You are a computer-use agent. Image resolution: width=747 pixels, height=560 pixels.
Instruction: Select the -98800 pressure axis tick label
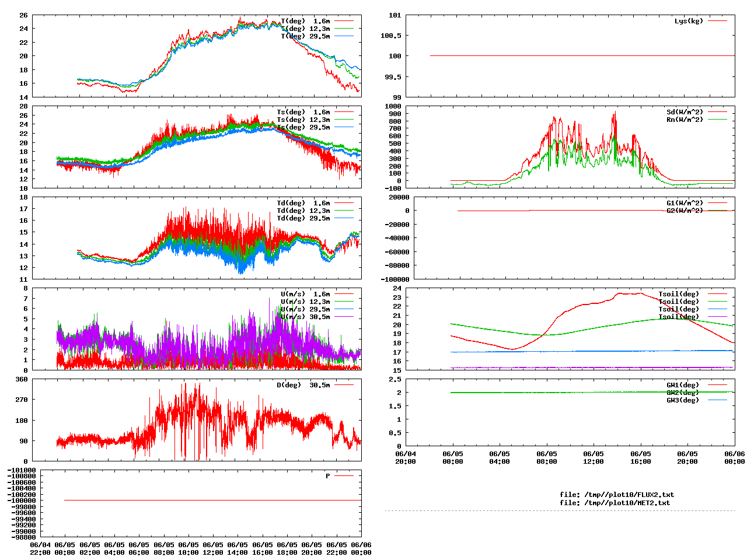pos(23,537)
